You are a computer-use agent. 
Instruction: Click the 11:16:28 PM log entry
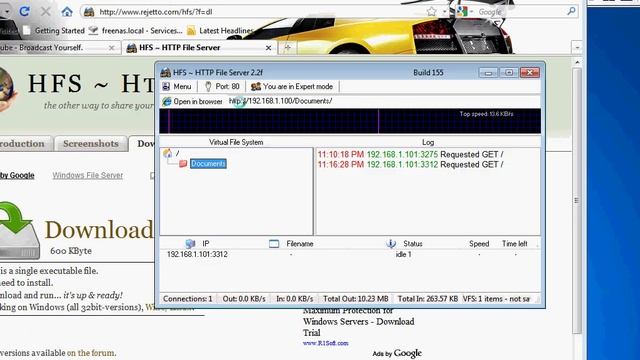tap(410, 164)
